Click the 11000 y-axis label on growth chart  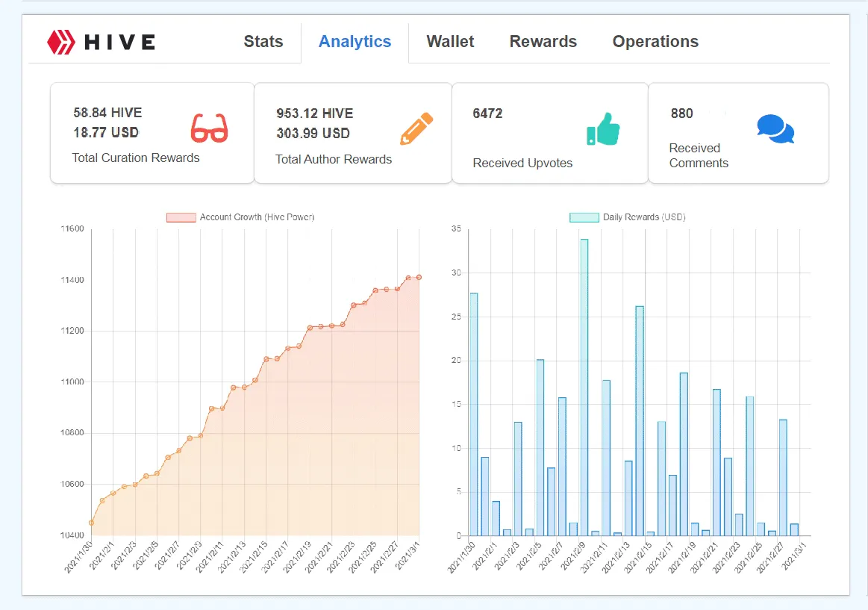[72, 382]
